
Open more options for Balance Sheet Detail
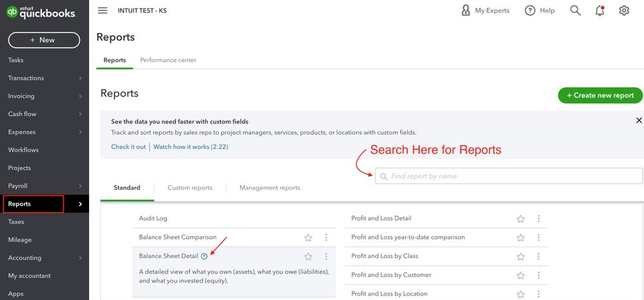pyautogui.click(x=326, y=256)
